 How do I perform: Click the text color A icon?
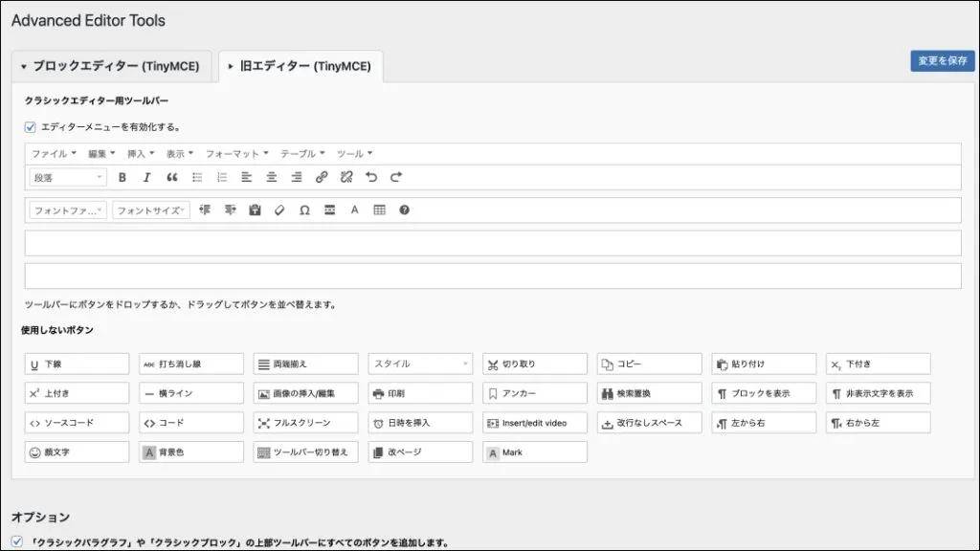coord(354,209)
